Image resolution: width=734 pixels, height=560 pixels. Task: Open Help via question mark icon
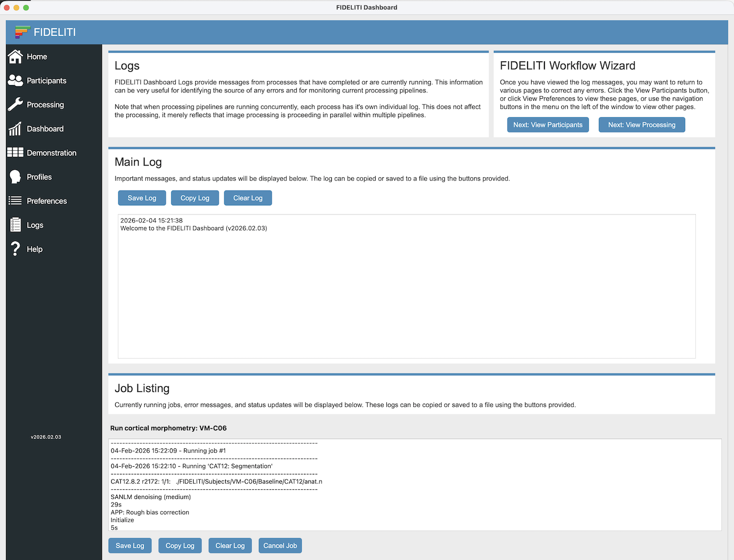click(15, 249)
